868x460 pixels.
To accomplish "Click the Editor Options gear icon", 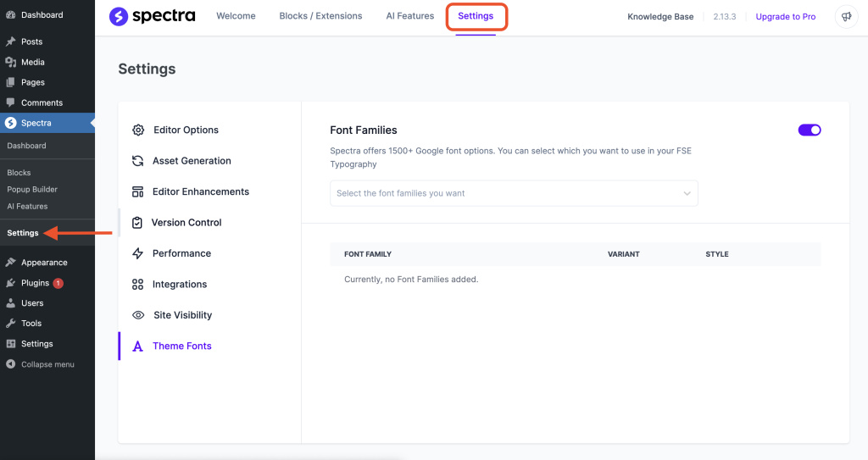I will [x=138, y=130].
